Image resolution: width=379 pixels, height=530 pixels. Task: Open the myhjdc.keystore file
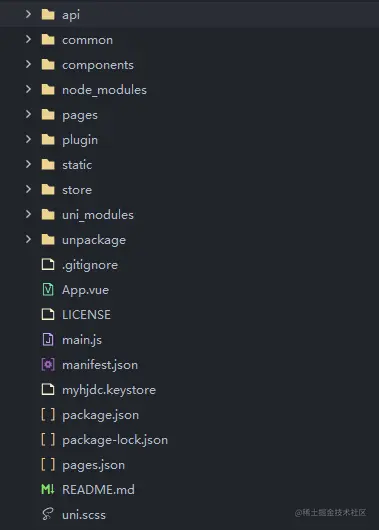(109, 390)
